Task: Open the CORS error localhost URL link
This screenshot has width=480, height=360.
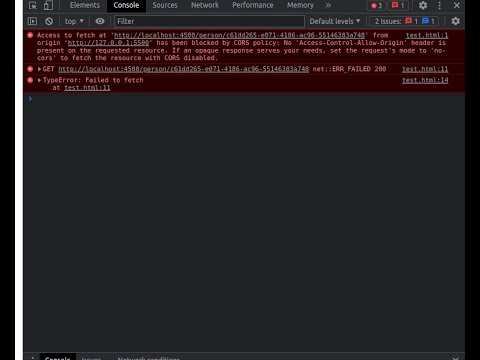Action: coord(240,35)
